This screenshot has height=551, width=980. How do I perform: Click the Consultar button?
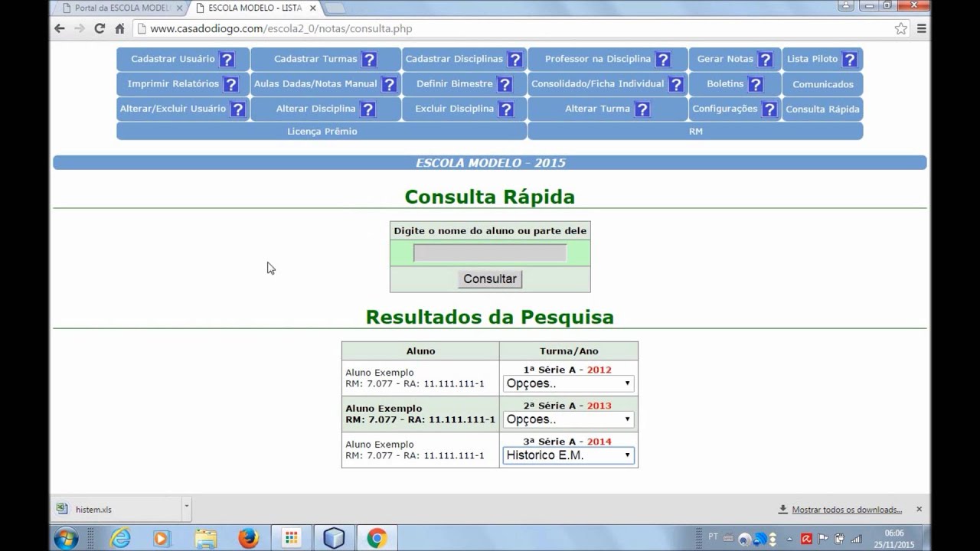[490, 279]
